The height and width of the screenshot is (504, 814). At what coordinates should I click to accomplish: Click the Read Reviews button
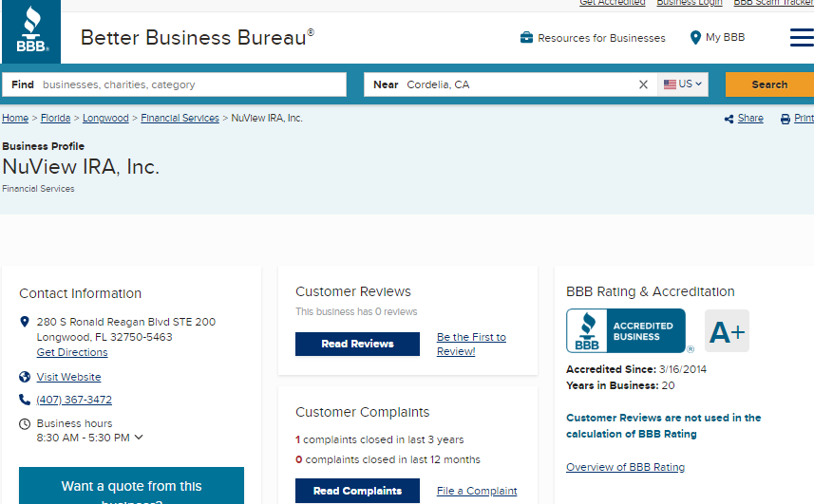pyautogui.click(x=357, y=344)
